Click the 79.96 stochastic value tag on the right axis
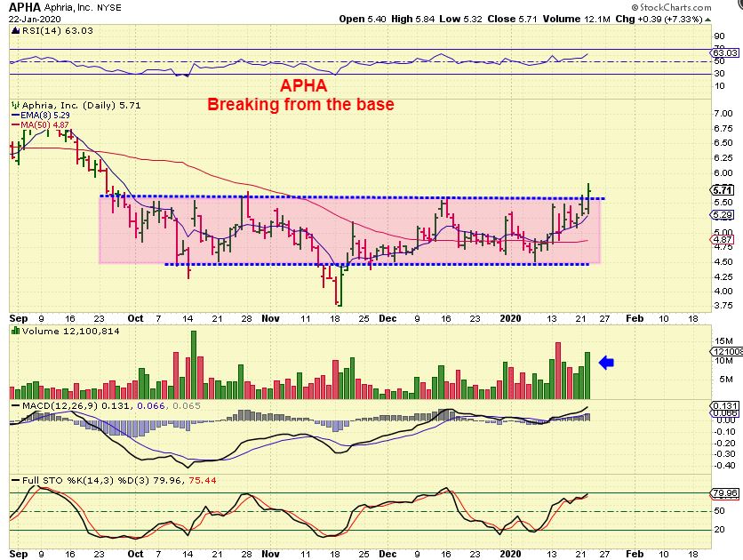 (725, 493)
